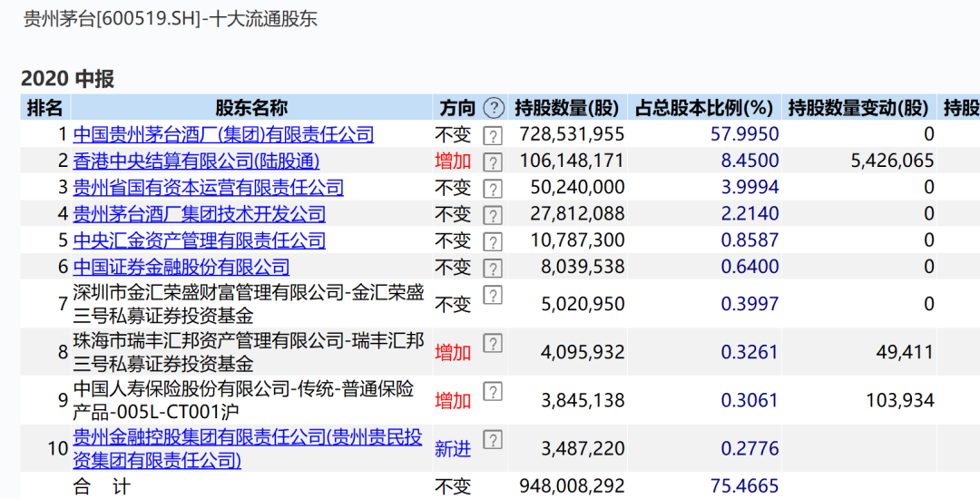Click the question mark icon in 贵州茅台酒厂集团技术开发公司 row
Screen dimensions: 980x499
[493, 215]
